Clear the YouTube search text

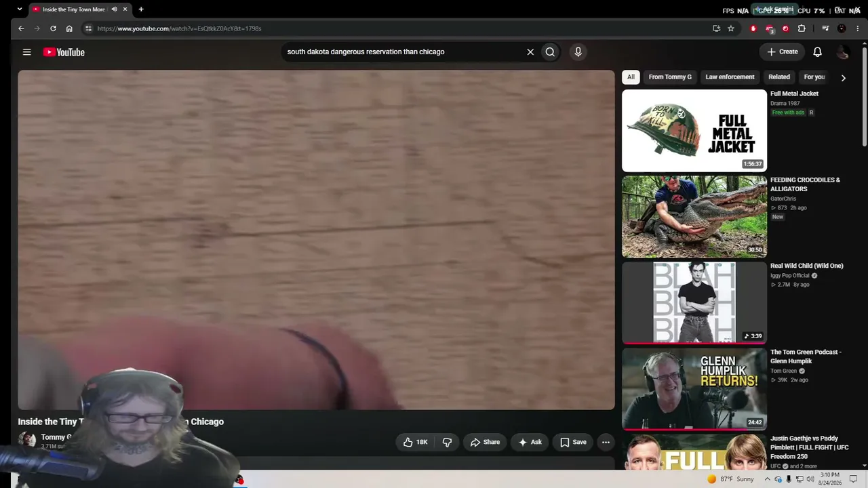[x=530, y=52]
